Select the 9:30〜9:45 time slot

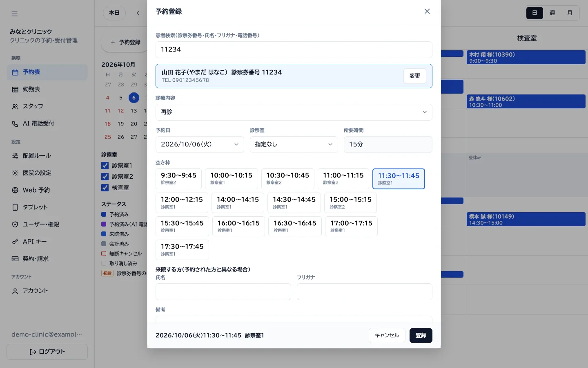[178, 179]
